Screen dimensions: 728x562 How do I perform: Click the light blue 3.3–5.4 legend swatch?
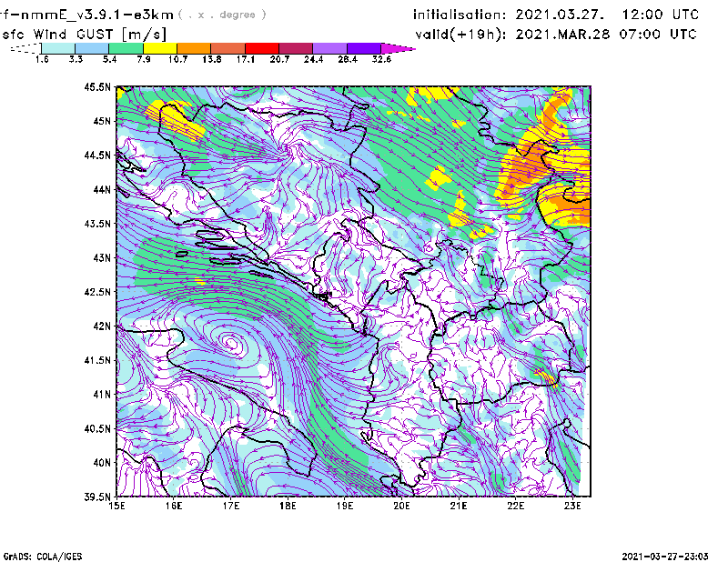pos(92,48)
